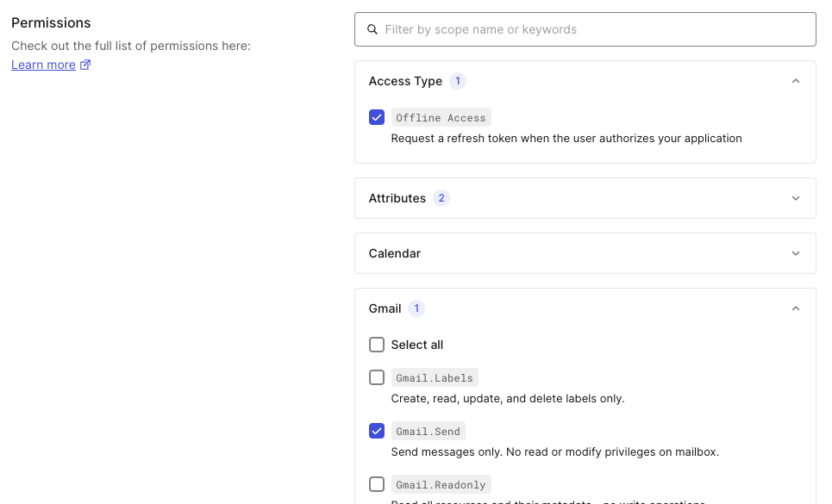Click the search magnifier icon
The image size is (832, 504).
tap(372, 28)
